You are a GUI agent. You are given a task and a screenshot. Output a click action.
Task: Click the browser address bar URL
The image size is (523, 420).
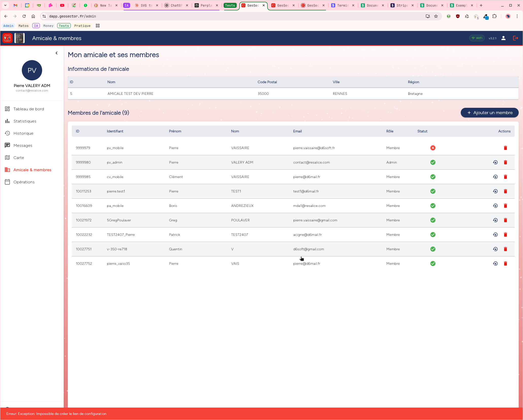73,16
